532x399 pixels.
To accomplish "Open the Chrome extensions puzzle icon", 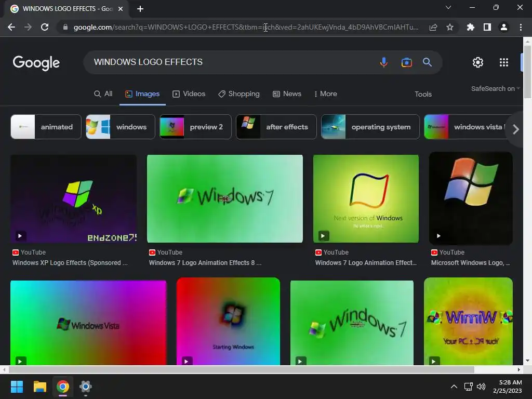I will tap(470, 27).
